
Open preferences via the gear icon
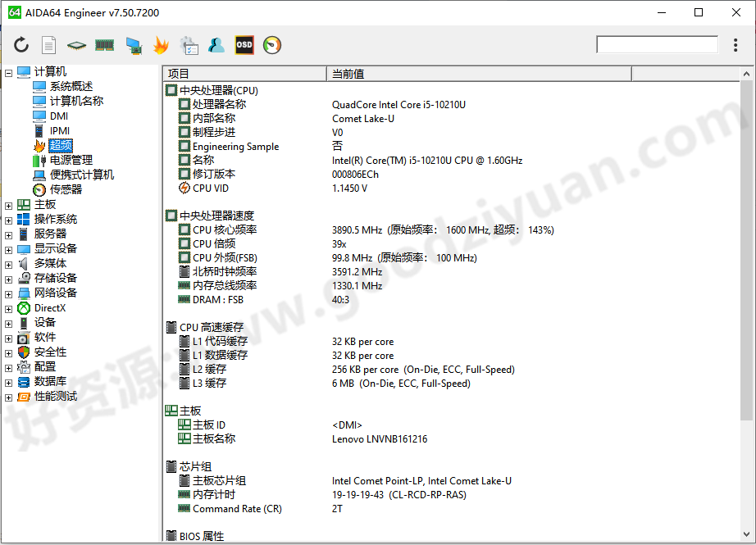point(189,45)
